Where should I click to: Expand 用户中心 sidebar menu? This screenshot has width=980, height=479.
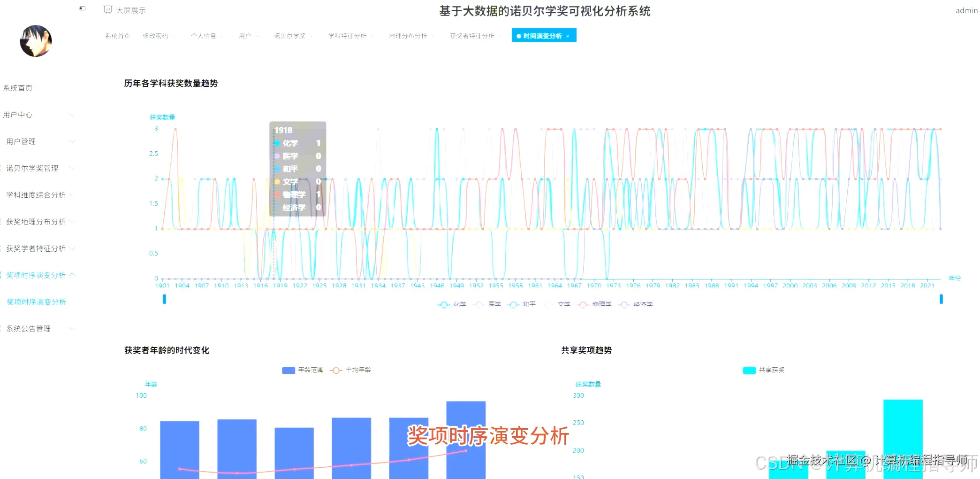click(38, 115)
